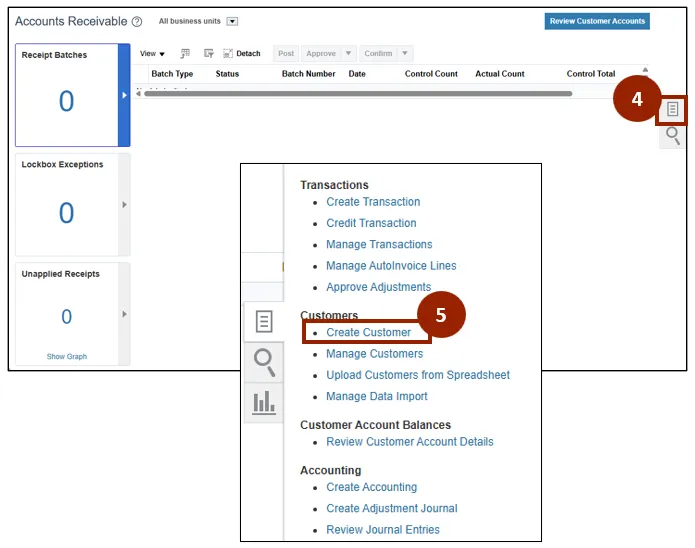Expand the Approve button dropdown arrow

(349, 54)
